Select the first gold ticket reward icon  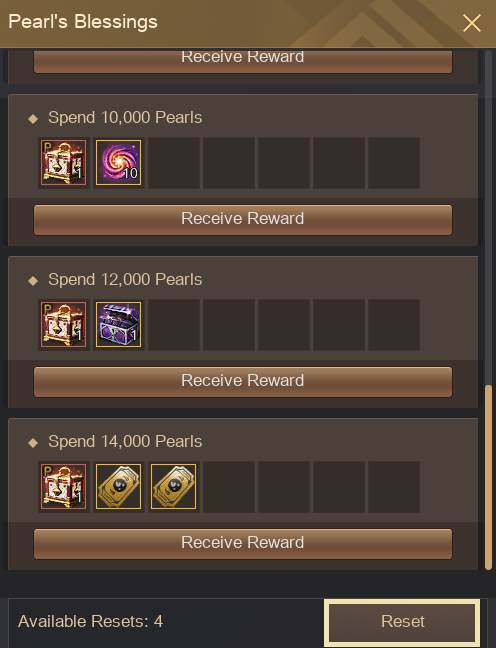(x=119, y=486)
